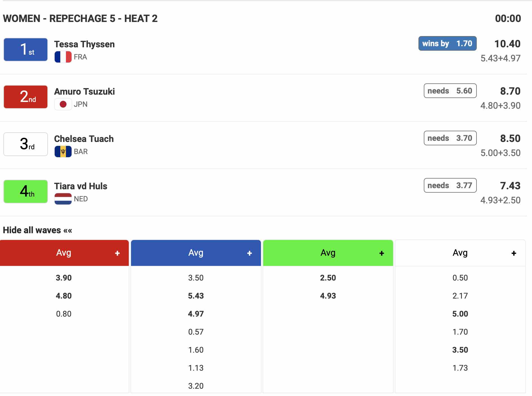Click the Barbados flag icon
532x396 pixels.
63,152
